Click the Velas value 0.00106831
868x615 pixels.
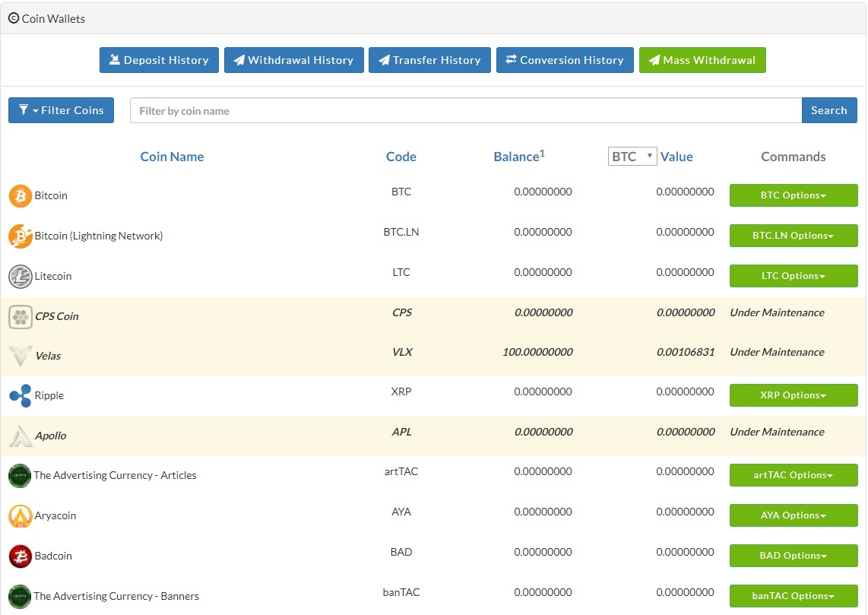(686, 352)
